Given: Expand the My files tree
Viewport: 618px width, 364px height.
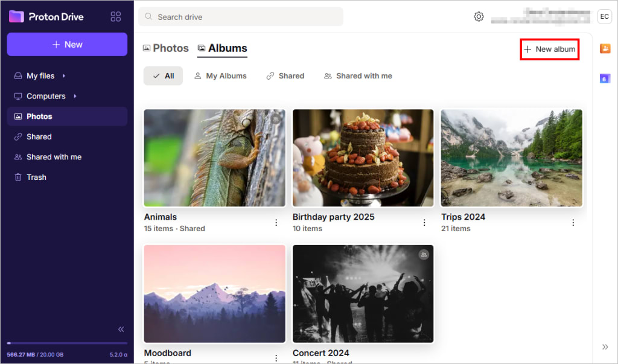Looking at the screenshot, I should [63, 75].
